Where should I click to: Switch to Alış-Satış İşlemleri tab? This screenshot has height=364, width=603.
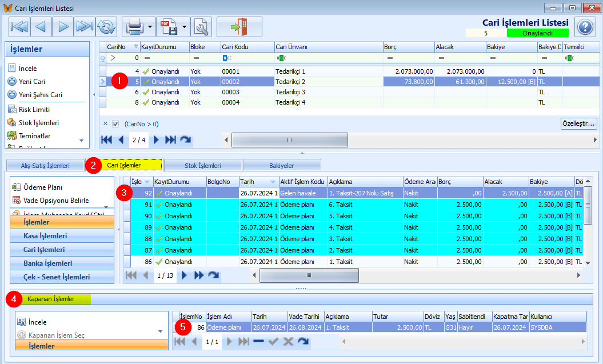(x=45, y=166)
